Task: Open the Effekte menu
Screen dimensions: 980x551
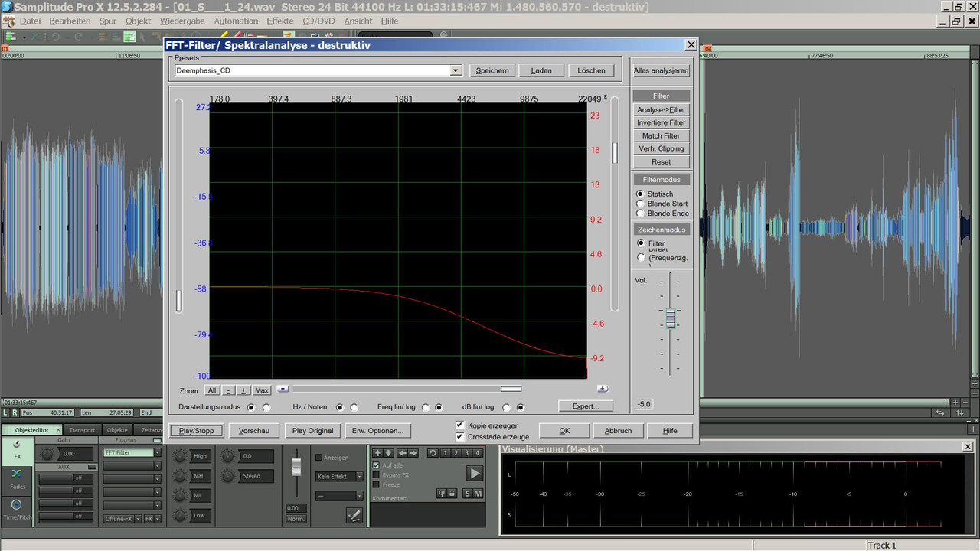Action: pyautogui.click(x=280, y=21)
